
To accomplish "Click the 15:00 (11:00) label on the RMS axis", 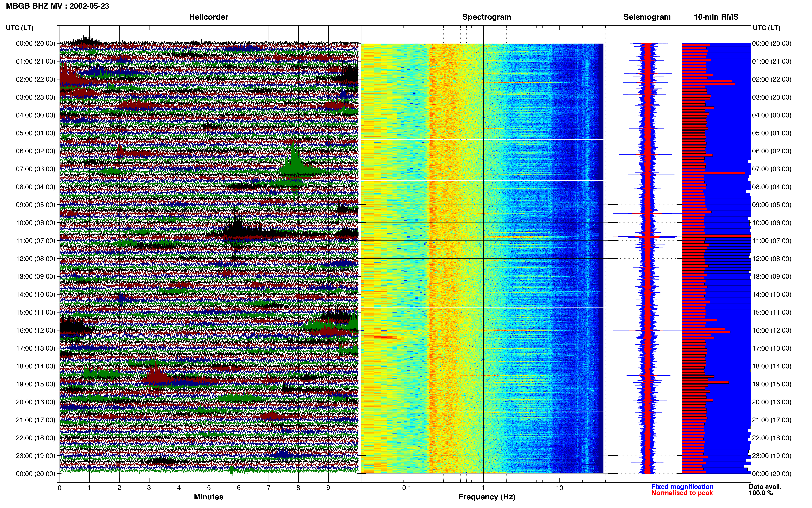I will coord(772,313).
